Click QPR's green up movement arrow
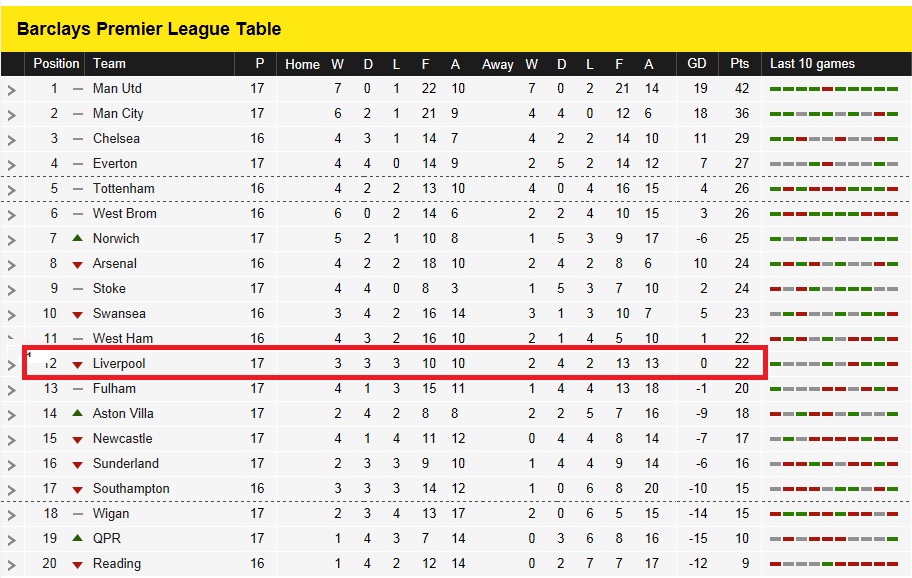The width and height of the screenshot is (912, 578). [x=77, y=538]
